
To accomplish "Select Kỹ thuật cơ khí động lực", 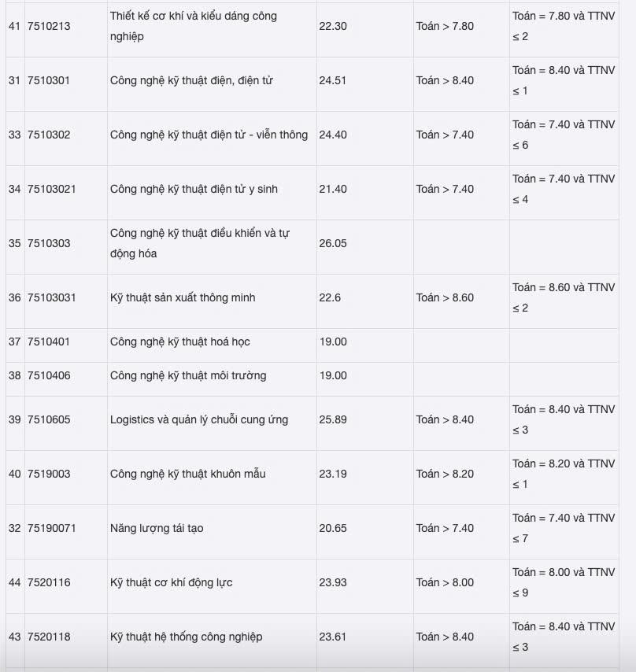I will [x=171, y=582].
